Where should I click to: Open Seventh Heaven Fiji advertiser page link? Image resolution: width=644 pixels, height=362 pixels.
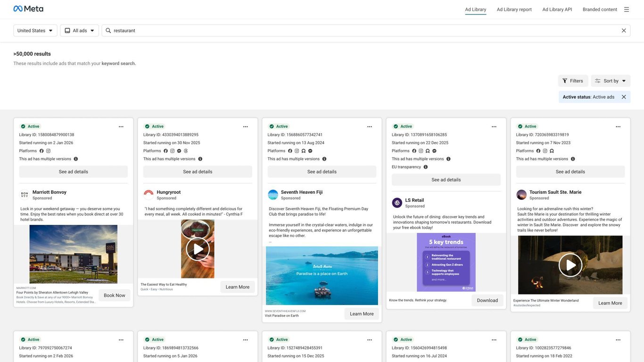click(x=302, y=192)
